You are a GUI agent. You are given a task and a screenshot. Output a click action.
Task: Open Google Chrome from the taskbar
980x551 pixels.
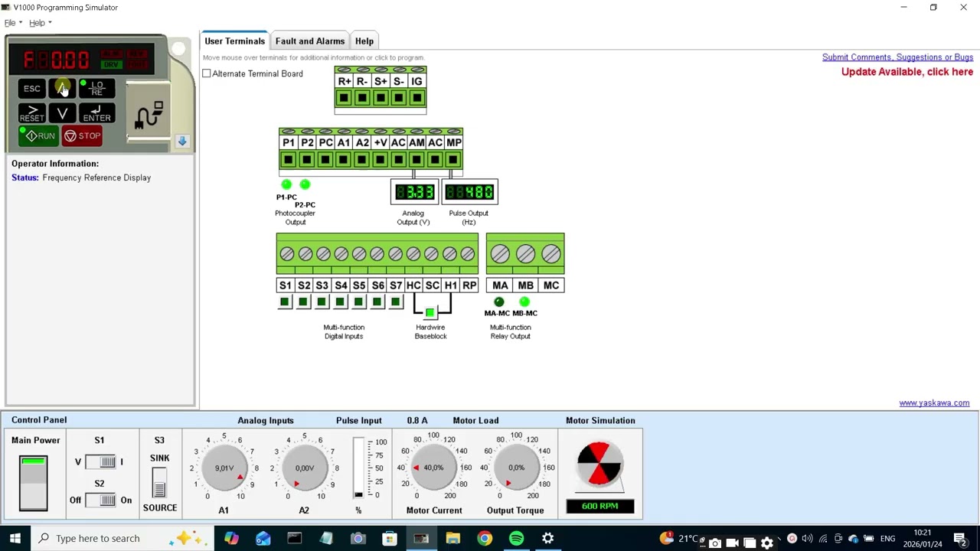[485, 538]
